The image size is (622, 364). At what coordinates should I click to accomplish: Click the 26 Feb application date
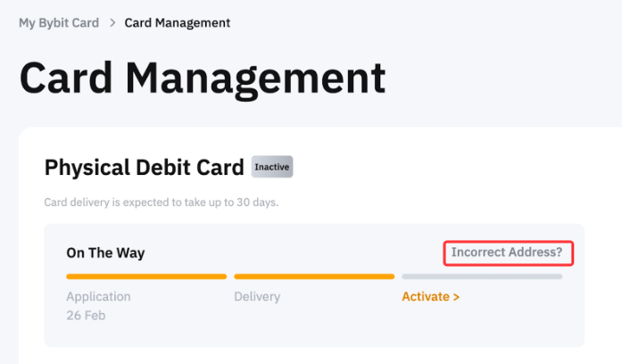tap(86, 316)
